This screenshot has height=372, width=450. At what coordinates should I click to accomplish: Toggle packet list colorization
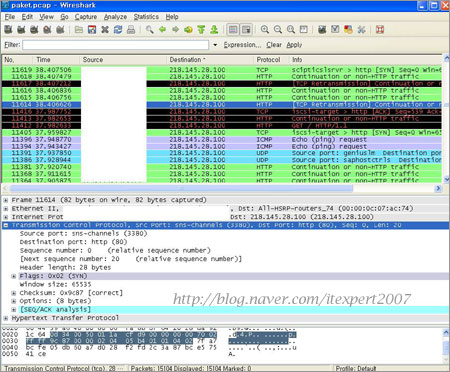233,30
